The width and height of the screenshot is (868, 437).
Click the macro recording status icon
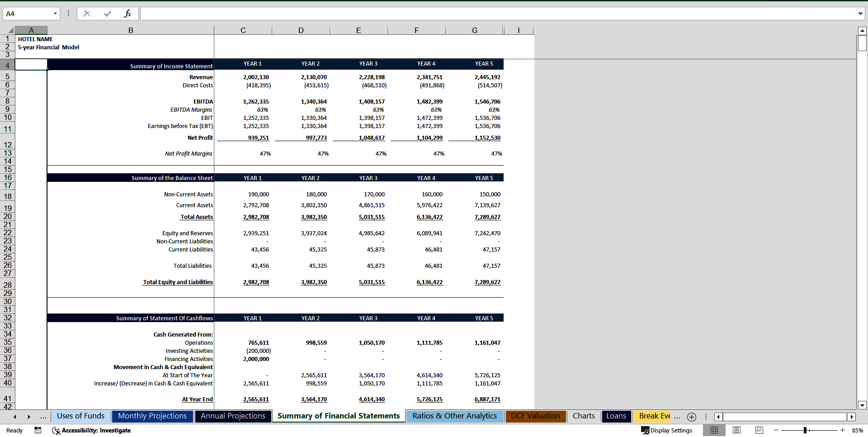pyautogui.click(x=38, y=430)
